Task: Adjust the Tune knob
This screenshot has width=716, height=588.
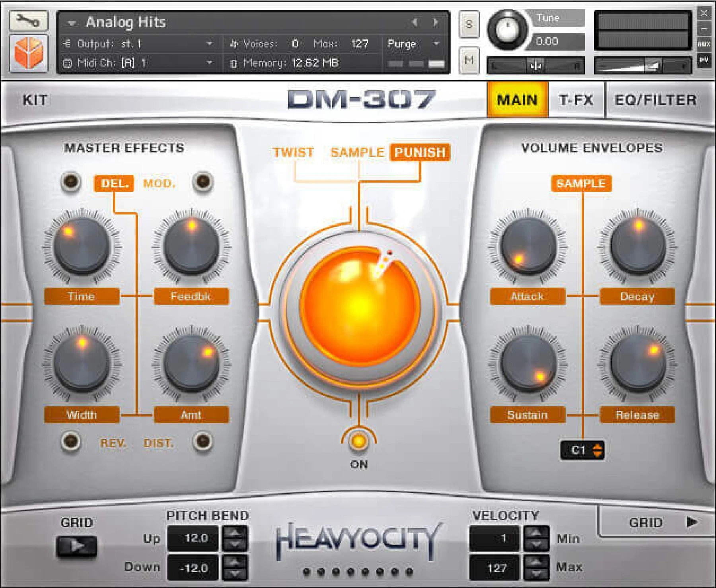Action: [507, 30]
